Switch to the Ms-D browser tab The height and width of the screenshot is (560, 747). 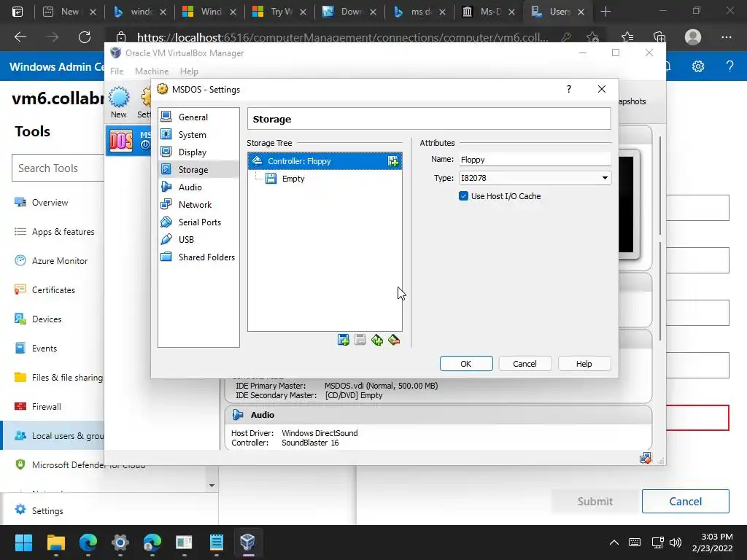pyautogui.click(x=488, y=12)
